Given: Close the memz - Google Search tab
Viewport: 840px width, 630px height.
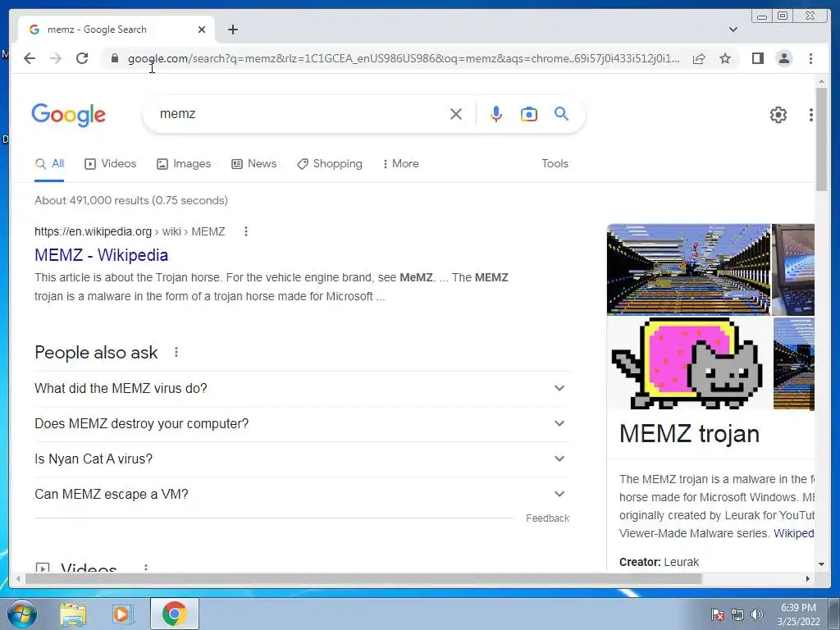Looking at the screenshot, I should (x=202, y=30).
